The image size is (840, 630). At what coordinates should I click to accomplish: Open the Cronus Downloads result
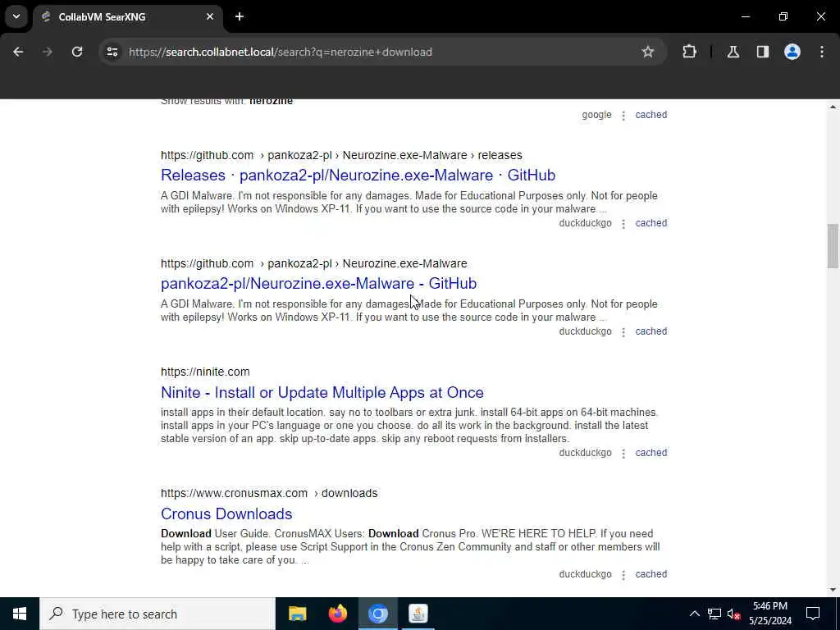point(226,514)
